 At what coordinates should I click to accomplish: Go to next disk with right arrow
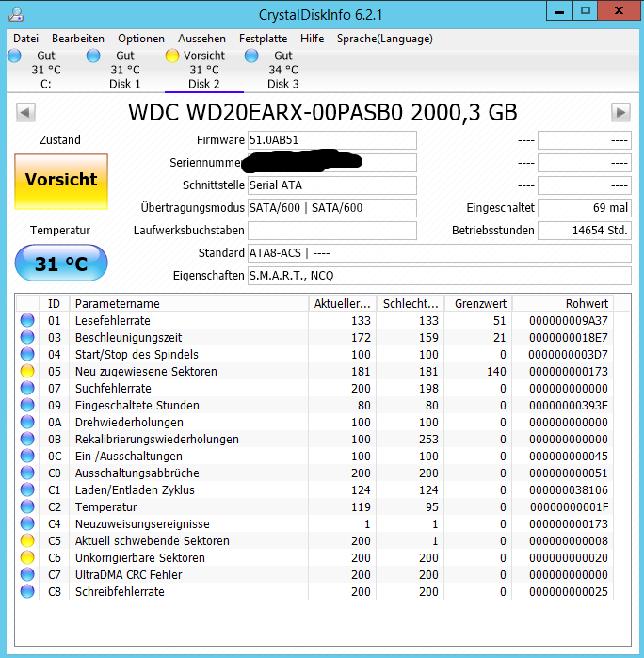620,112
